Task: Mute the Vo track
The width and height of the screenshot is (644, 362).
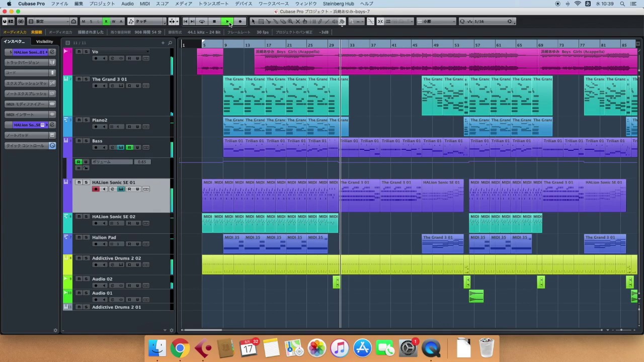Action: coord(78,52)
